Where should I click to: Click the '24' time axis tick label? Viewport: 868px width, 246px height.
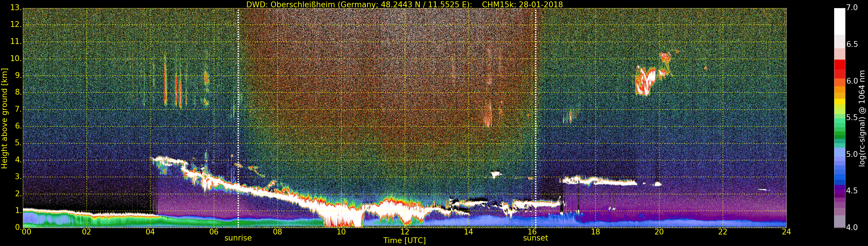(x=786, y=232)
